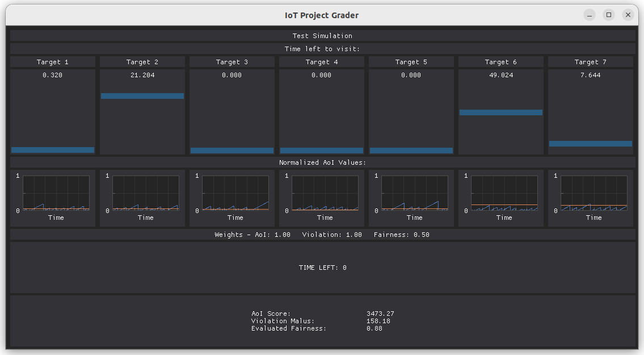Click the Target 6 progress bar
The image size is (644, 355).
point(500,112)
